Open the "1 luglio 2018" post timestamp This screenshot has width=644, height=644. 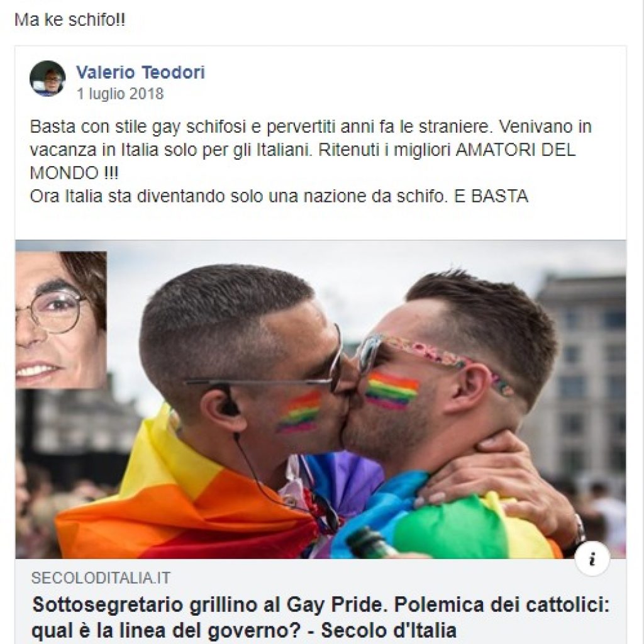tap(120, 94)
